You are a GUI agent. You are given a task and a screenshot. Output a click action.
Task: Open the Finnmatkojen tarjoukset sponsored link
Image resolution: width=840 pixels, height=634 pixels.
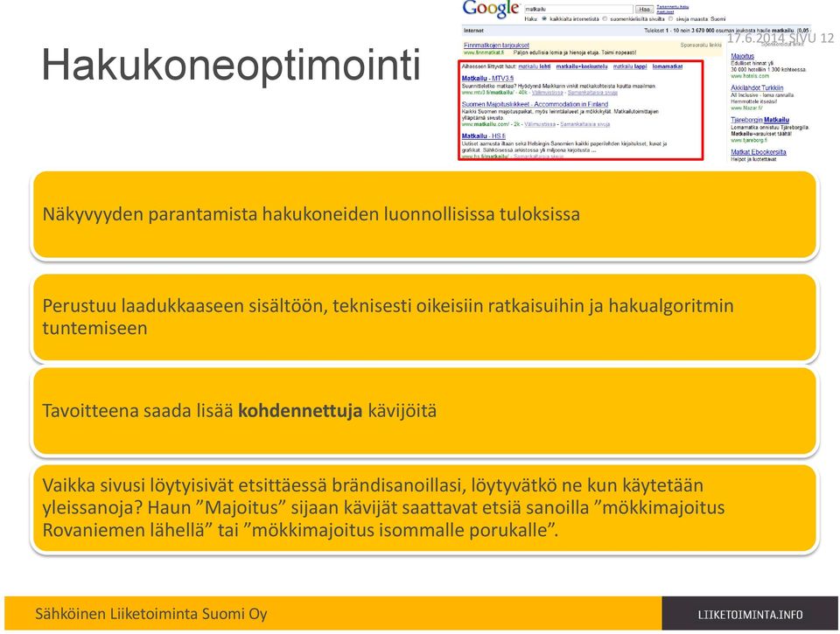coord(496,45)
